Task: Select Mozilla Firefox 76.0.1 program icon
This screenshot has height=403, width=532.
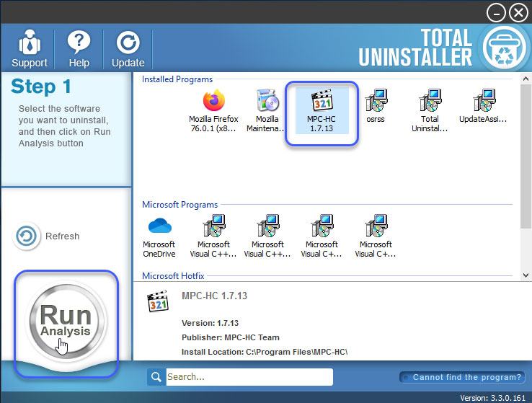Action: pos(213,110)
